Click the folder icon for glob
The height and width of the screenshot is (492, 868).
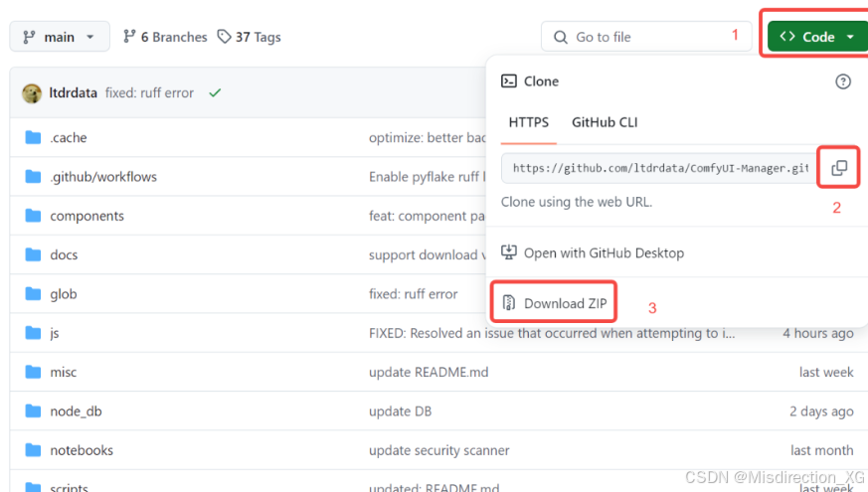33,293
